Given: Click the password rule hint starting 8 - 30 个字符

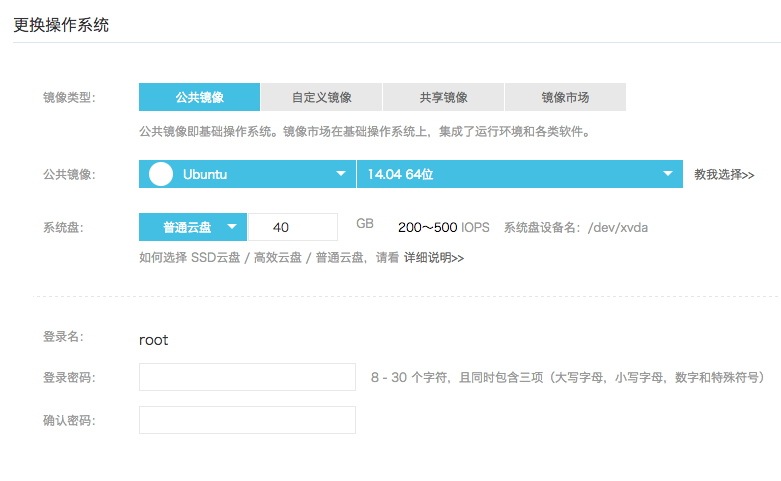Looking at the screenshot, I should tap(568, 377).
